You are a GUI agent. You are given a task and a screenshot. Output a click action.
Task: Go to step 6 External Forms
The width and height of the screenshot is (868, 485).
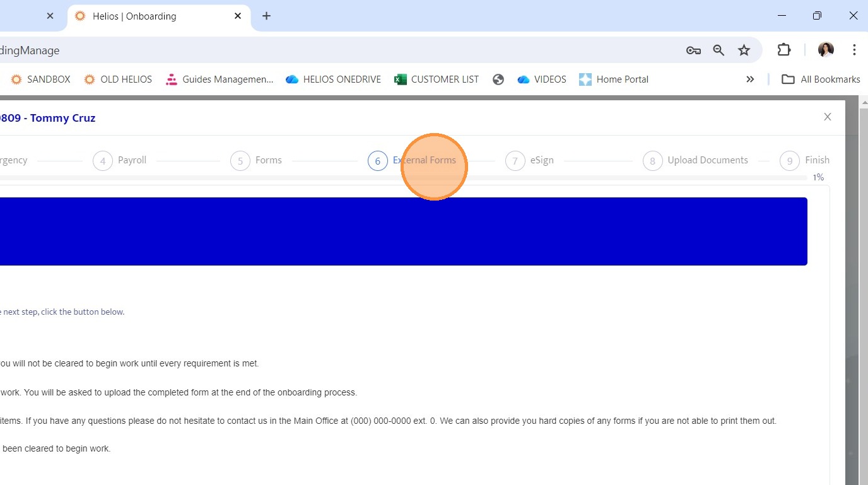pyautogui.click(x=412, y=161)
